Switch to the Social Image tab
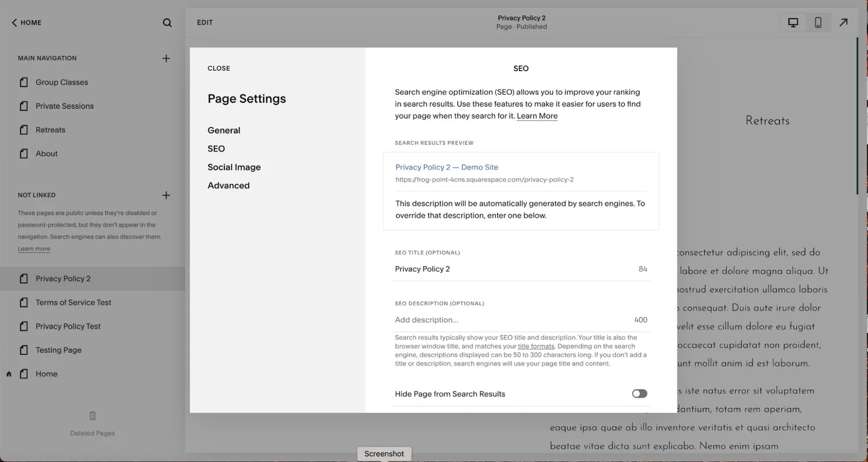Screen dimensions: 868x462 point(234,167)
